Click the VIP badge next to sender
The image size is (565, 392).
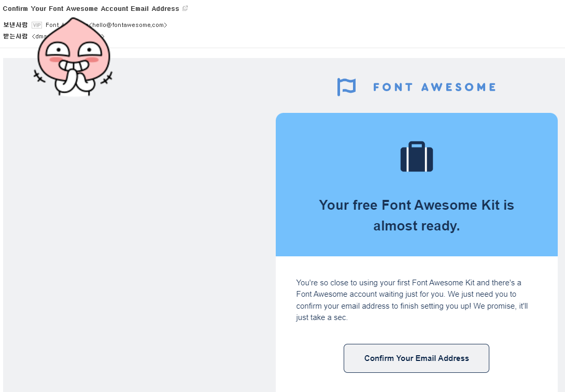[37, 25]
